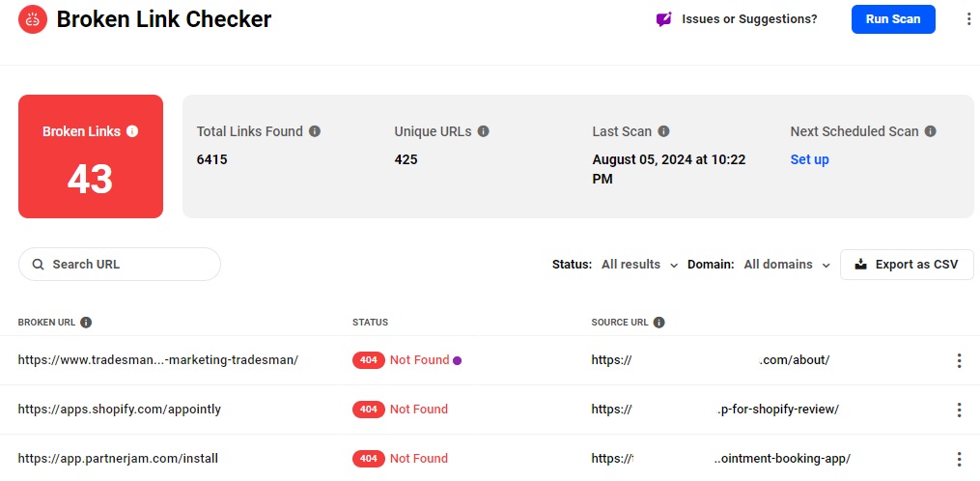Click the Set up scheduled scan link

[809, 159]
